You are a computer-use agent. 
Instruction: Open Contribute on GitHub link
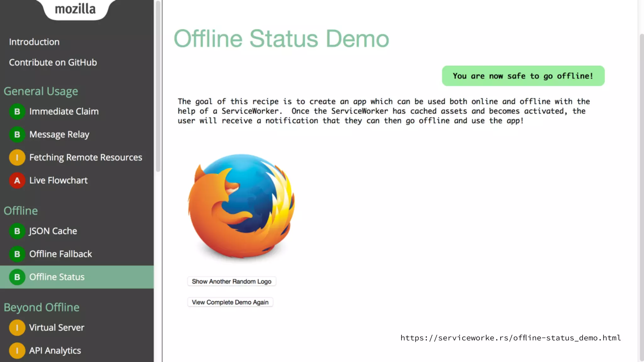click(53, 62)
